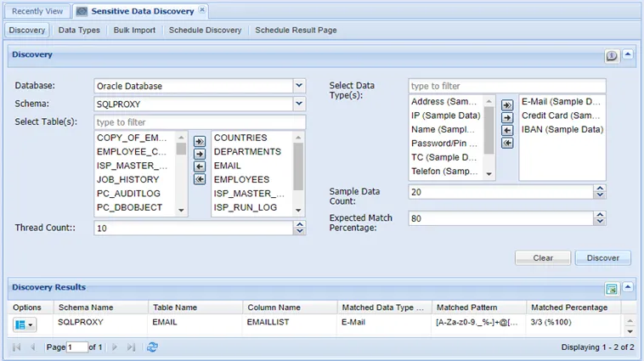Select Credit Card in chosen data types
644x361 pixels.
[x=562, y=116]
